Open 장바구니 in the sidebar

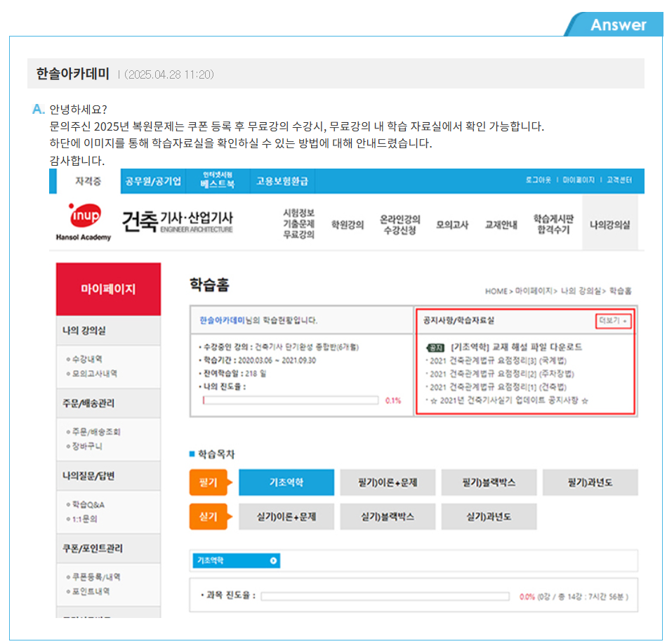[87, 446]
